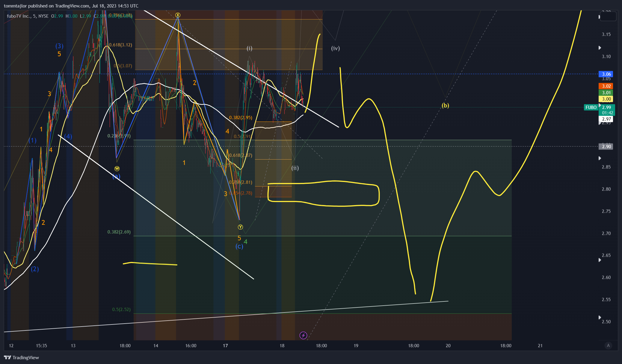Click the 15:35 time axis label
Image resolution: width=622 pixels, height=364 pixels.
[x=41, y=345]
